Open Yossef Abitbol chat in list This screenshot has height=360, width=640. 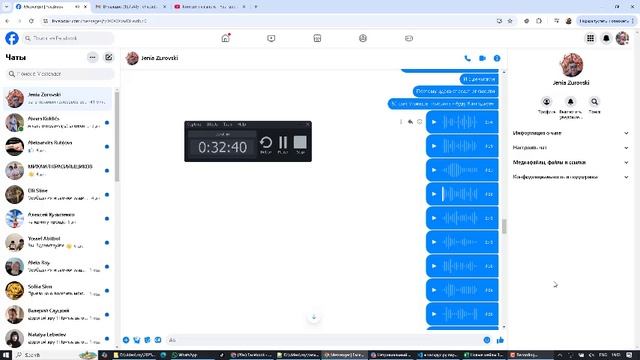[58, 242]
